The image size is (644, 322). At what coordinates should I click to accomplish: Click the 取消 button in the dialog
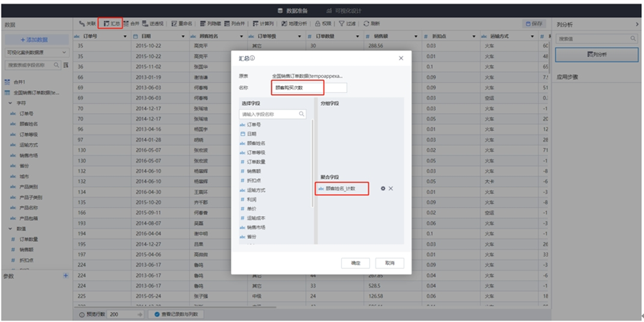pyautogui.click(x=389, y=263)
